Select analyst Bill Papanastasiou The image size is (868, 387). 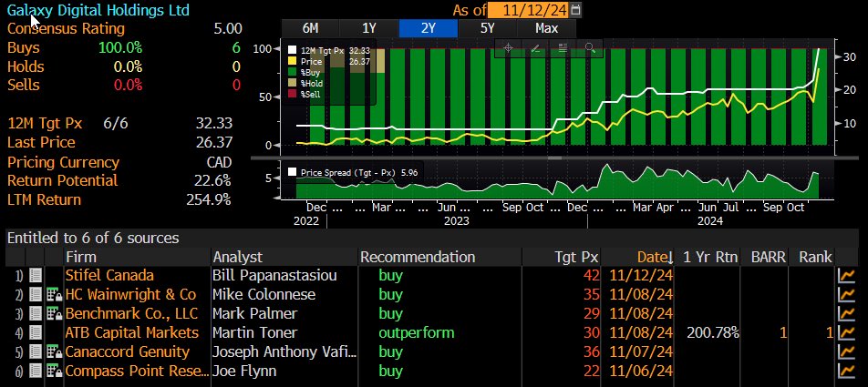[274, 275]
